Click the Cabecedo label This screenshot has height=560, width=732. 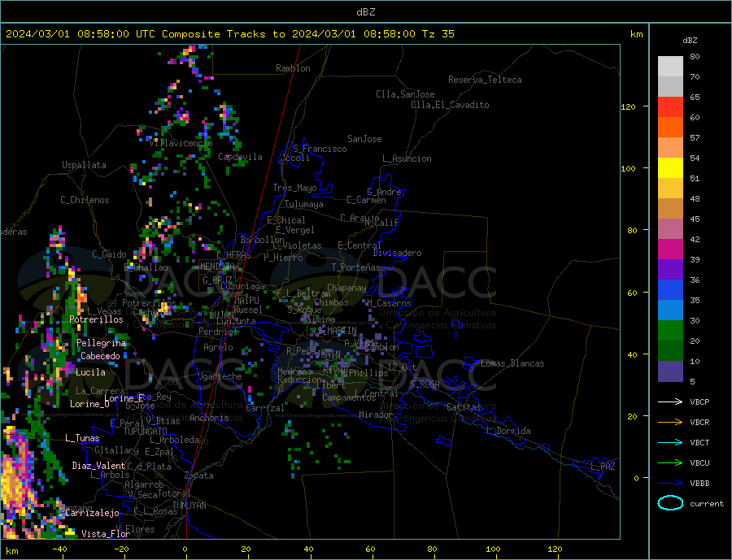pyautogui.click(x=100, y=356)
